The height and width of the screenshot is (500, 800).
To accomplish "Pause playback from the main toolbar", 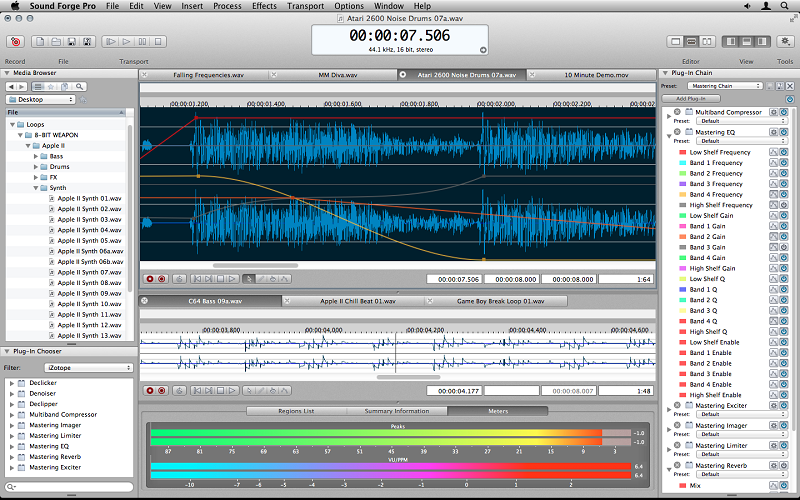I will click(142, 41).
